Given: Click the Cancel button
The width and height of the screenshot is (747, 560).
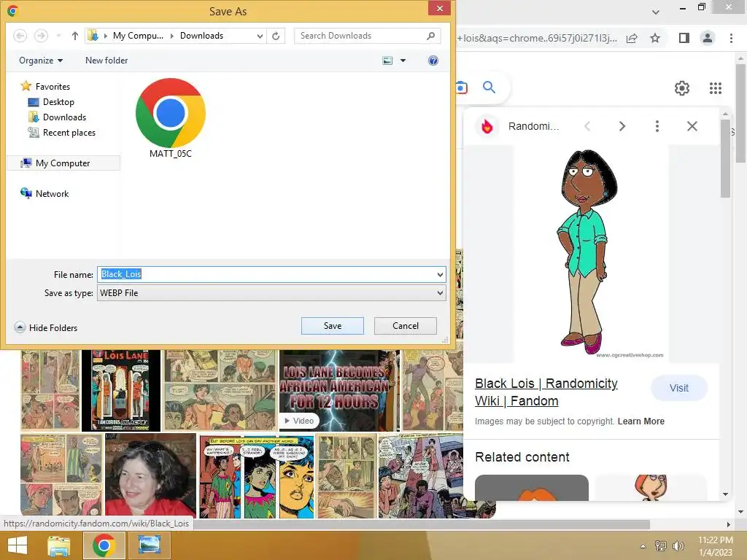Looking at the screenshot, I should coord(406,326).
